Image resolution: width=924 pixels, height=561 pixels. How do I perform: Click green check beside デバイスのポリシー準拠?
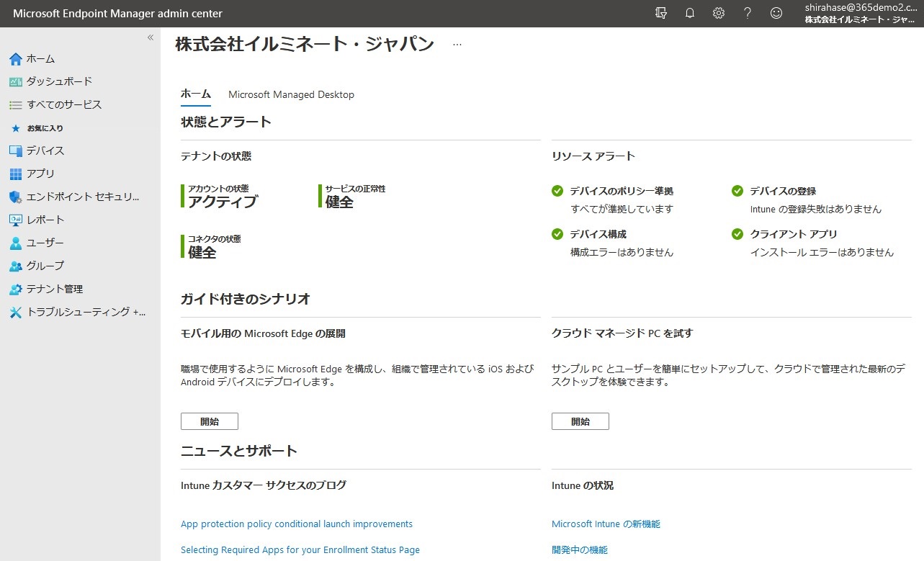[557, 191]
